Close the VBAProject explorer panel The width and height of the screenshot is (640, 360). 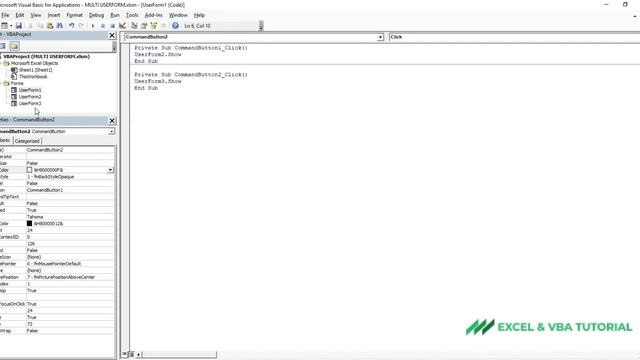click(112, 36)
